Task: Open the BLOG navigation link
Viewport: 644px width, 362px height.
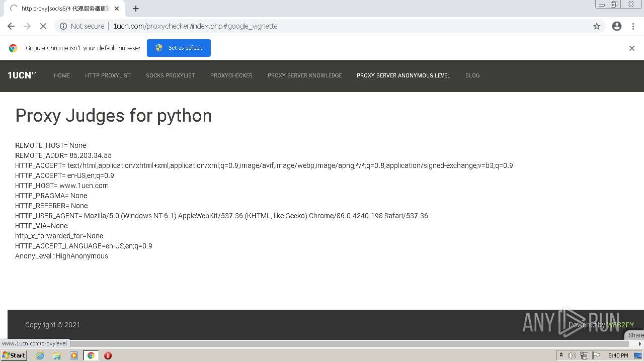Action: [472, 75]
